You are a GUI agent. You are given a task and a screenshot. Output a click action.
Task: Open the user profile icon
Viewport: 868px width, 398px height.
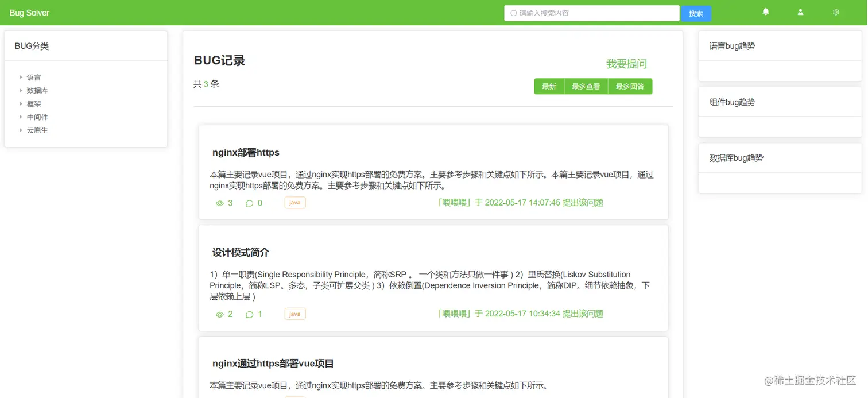pyautogui.click(x=800, y=11)
